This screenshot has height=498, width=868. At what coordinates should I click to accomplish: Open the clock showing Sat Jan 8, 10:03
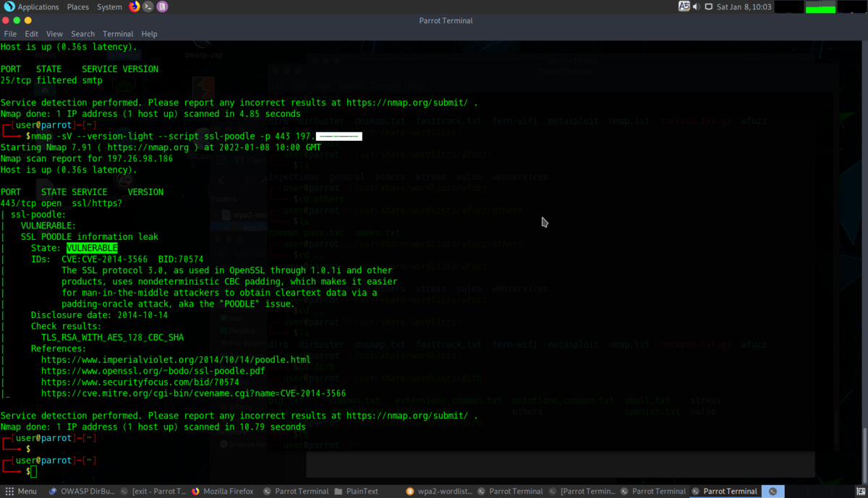(x=744, y=7)
